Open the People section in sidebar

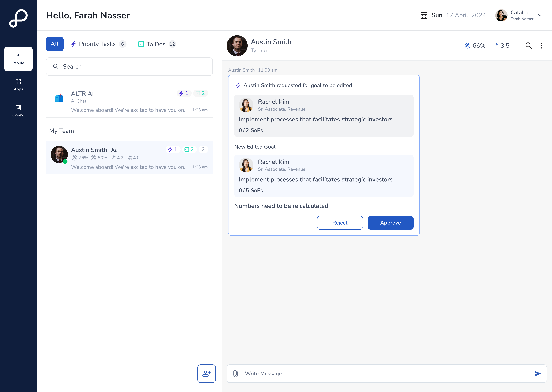point(18,59)
